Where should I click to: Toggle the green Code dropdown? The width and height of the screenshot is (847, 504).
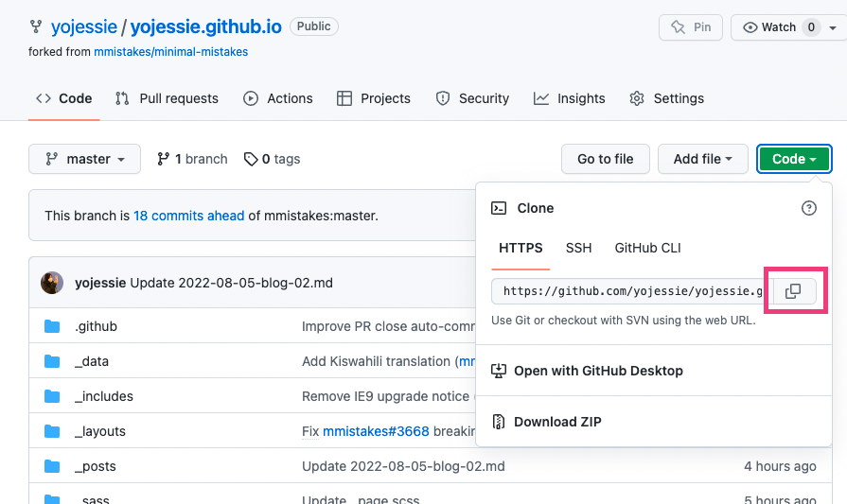[794, 159]
